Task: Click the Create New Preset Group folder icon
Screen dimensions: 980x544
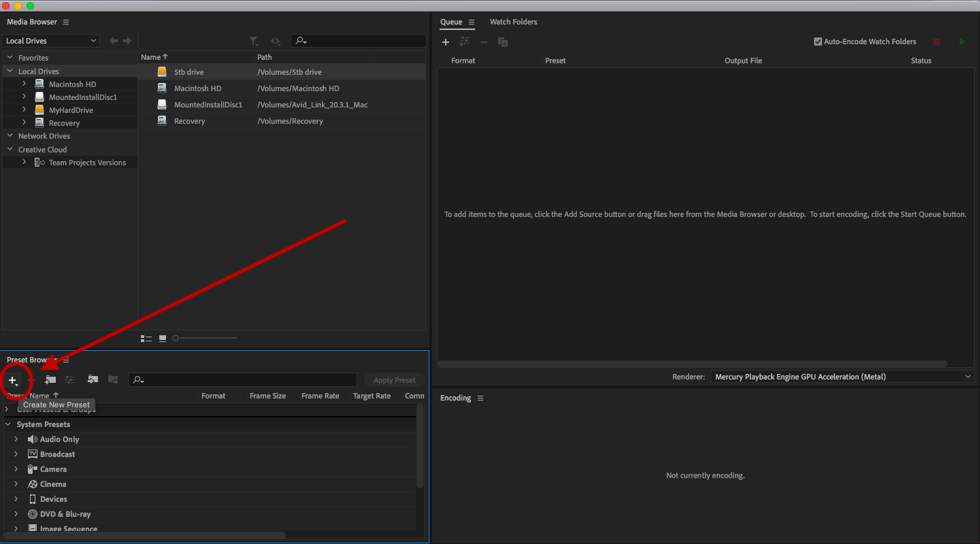Action: 50,379
